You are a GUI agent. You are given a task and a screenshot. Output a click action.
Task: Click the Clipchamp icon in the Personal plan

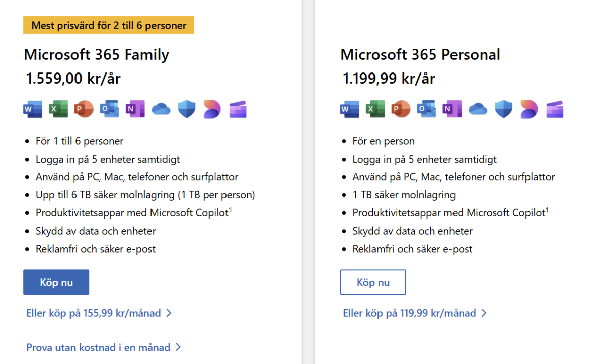pyautogui.click(x=555, y=109)
